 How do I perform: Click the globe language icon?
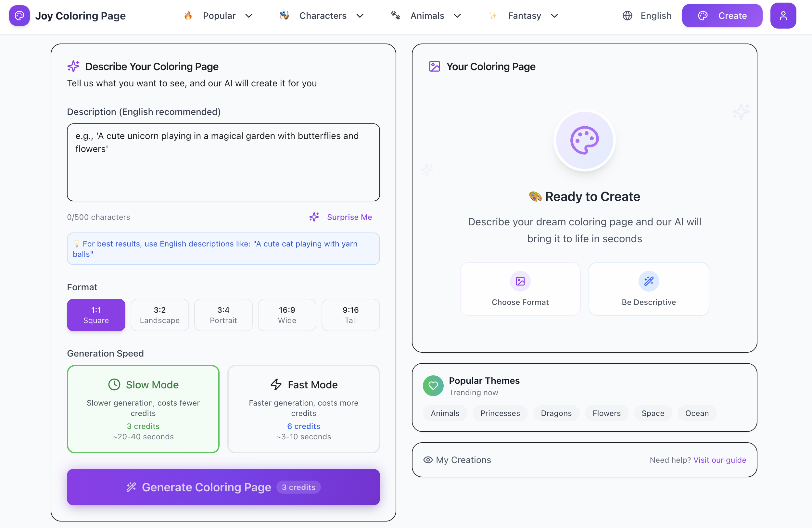pyautogui.click(x=627, y=16)
